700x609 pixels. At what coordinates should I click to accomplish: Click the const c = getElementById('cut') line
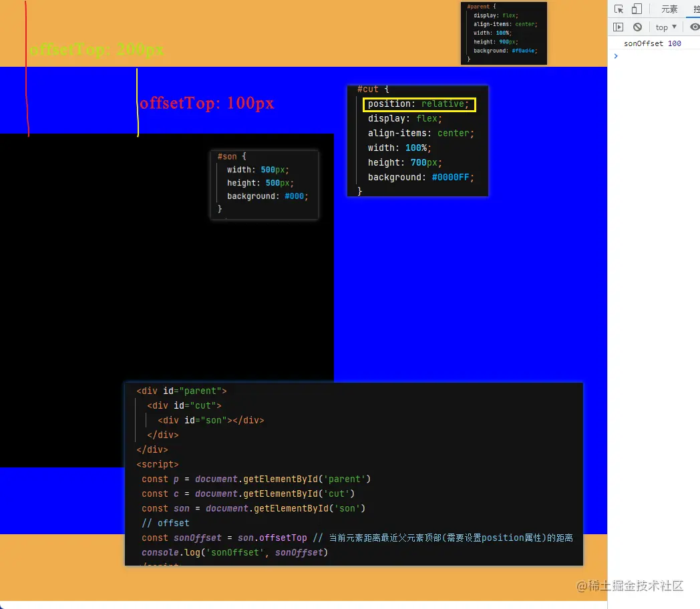248,494
